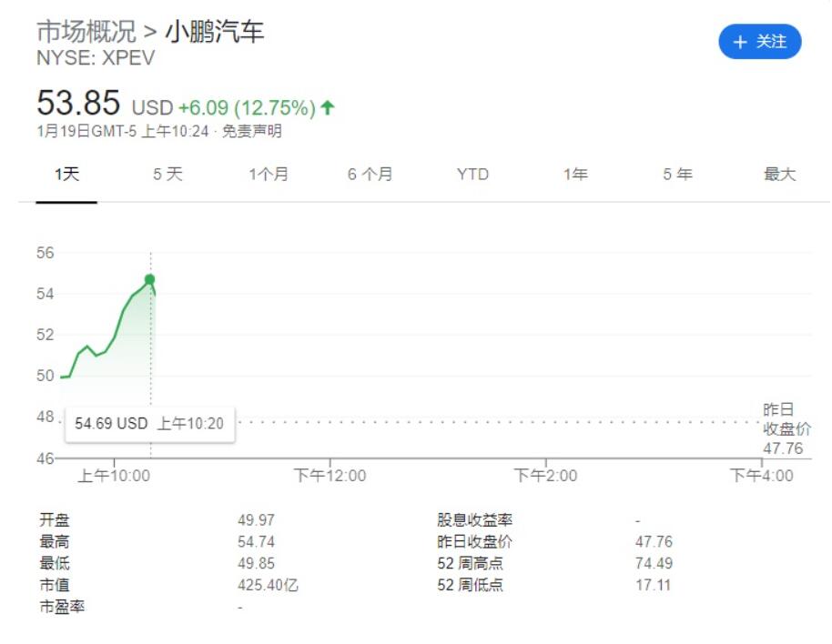Open the 市场概况 breadcrumb link
Image resolution: width=832 pixels, height=644 pixels.
86,31
